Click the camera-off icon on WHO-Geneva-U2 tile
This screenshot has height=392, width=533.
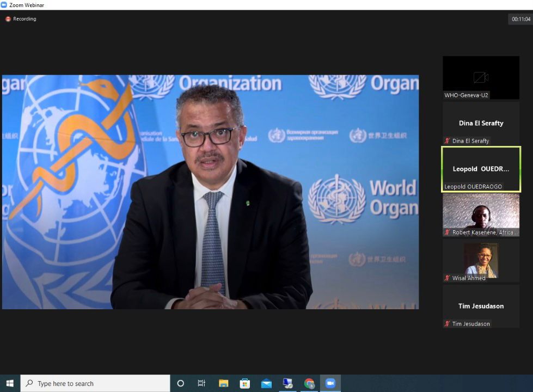(481, 77)
